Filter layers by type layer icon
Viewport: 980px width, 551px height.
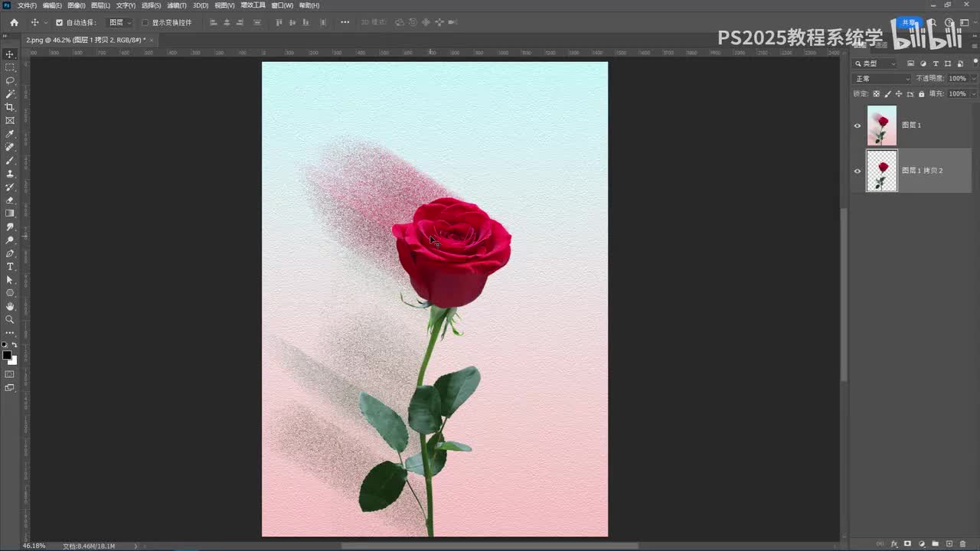coord(936,64)
